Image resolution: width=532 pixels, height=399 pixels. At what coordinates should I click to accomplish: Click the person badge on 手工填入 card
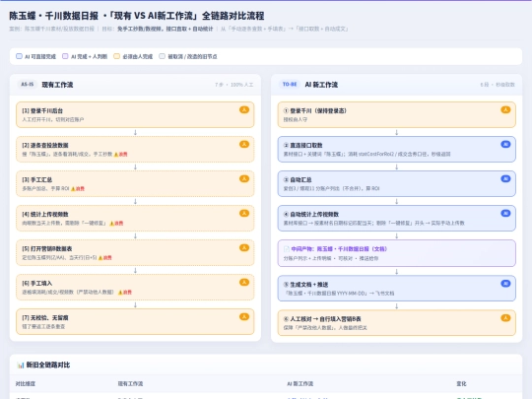244,283
